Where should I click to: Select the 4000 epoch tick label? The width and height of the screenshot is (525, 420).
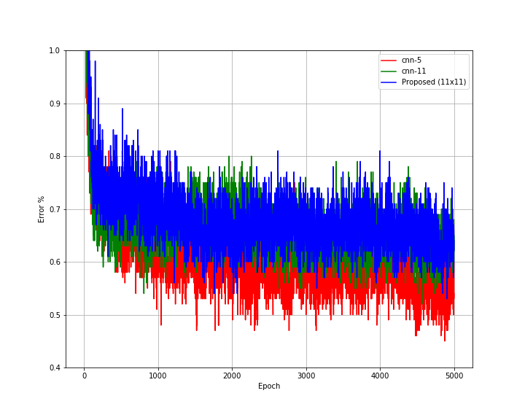pos(380,376)
